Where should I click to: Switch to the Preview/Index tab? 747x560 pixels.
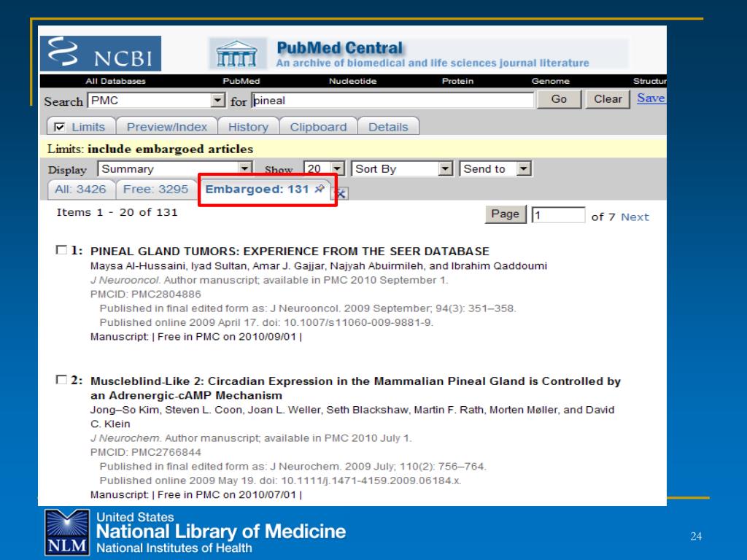[167, 127]
